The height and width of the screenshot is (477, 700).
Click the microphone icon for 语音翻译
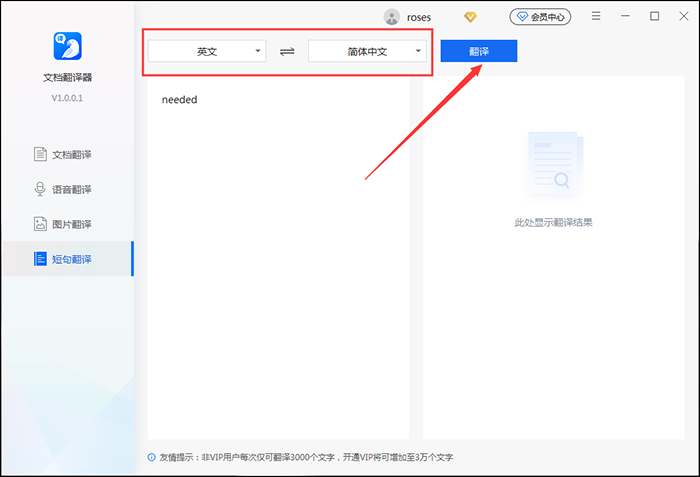pyautogui.click(x=40, y=189)
